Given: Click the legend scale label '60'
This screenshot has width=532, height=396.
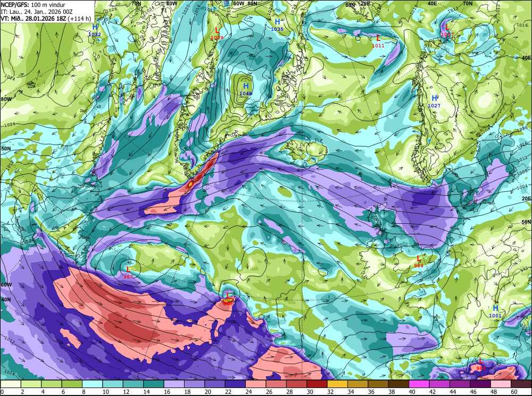Looking at the screenshot, I should click(x=514, y=392).
